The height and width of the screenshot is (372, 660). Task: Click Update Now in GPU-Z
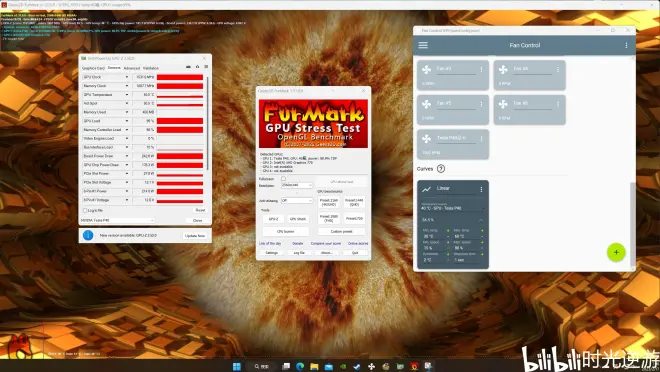[195, 236]
